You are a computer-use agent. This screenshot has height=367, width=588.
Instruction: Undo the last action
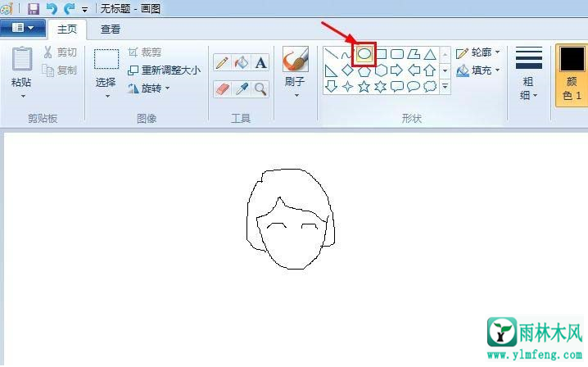pos(52,8)
